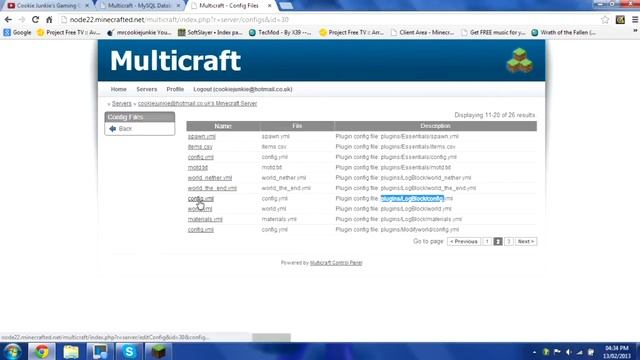Screen dimensions: 640x360
Task: Open the Google bookmark
Action: [x=18, y=32]
